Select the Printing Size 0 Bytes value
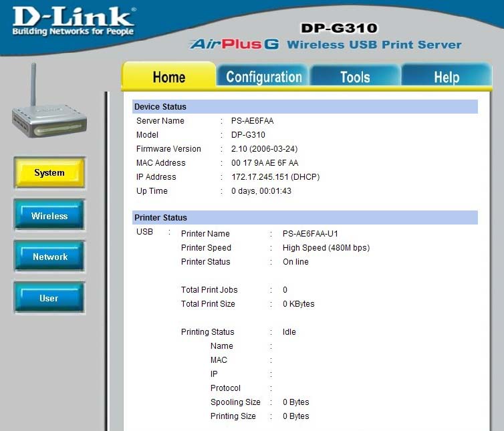Viewport: 504px width, 431px height. coord(295,416)
